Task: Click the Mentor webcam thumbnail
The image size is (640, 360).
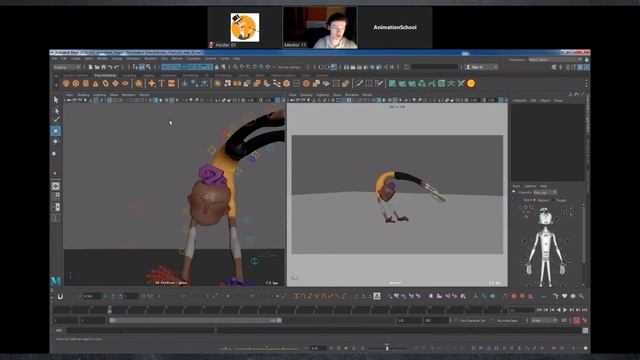Action: 320,27
